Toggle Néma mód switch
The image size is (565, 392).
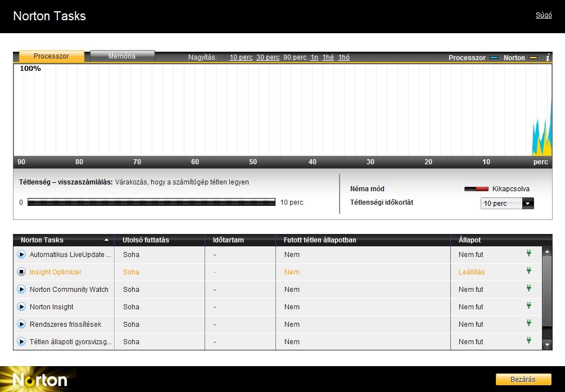(x=476, y=189)
